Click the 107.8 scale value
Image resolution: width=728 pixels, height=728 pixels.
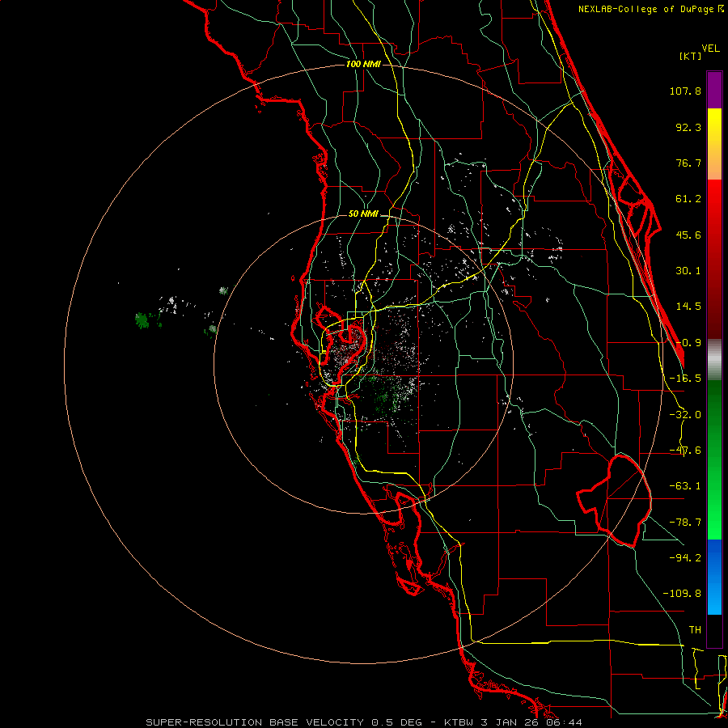[x=685, y=91]
